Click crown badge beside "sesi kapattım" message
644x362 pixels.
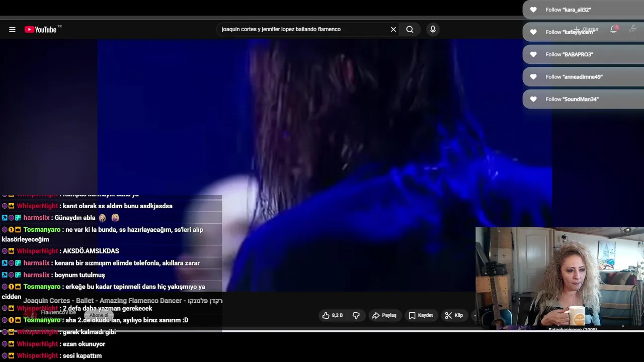coord(11,356)
